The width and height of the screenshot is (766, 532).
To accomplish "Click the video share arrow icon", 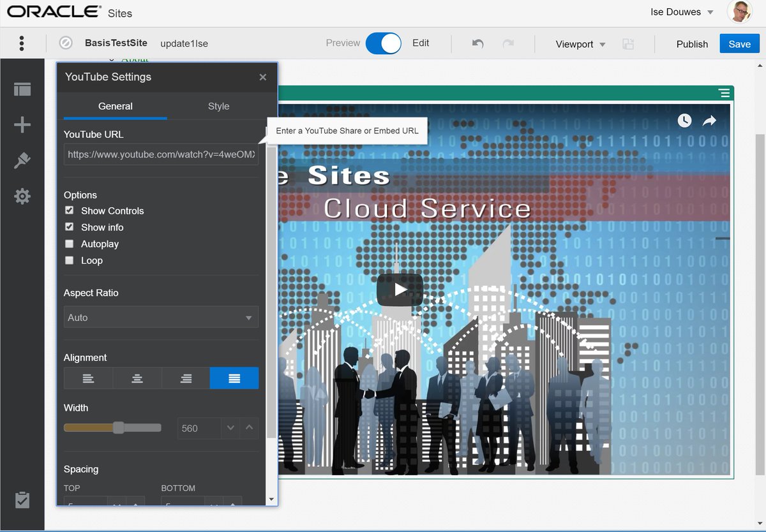I will (709, 121).
